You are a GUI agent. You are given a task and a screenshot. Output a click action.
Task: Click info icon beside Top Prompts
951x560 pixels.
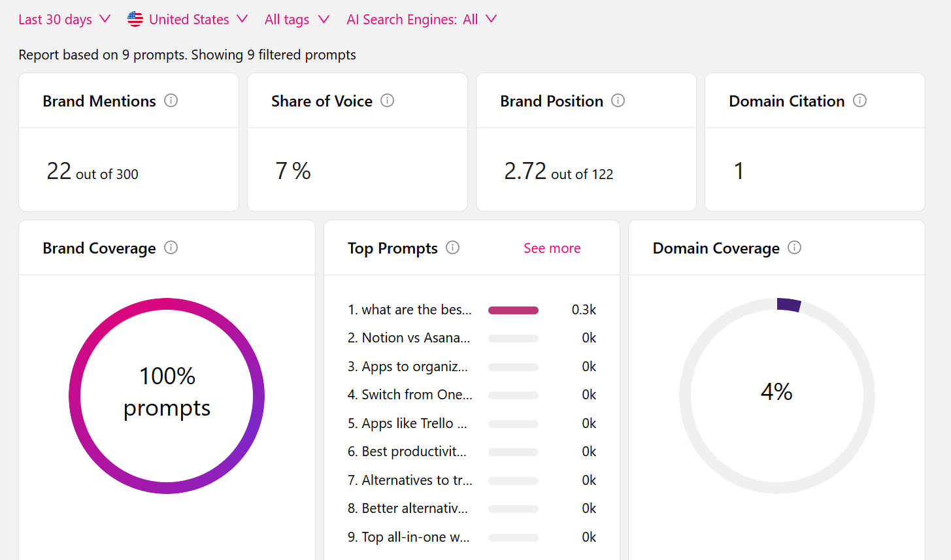[x=452, y=248]
